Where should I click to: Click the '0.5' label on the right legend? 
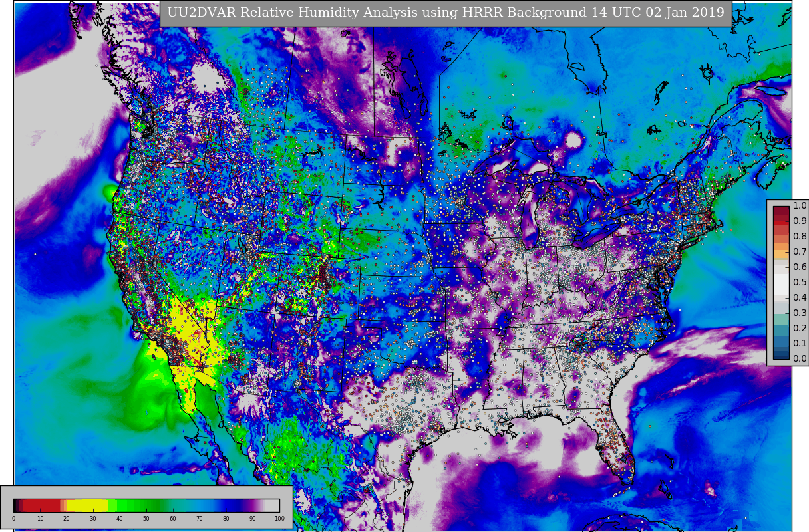click(x=800, y=283)
